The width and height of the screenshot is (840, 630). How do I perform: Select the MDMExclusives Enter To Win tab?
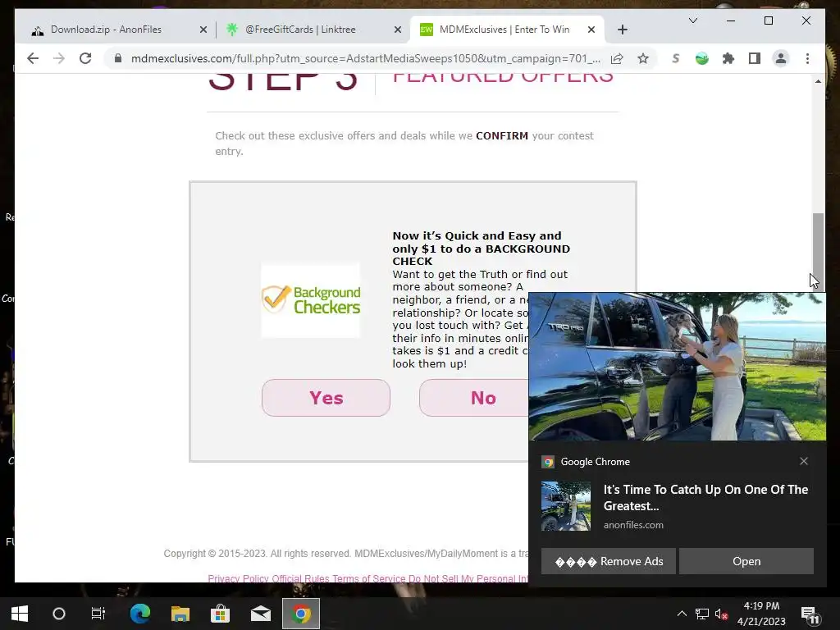point(504,30)
